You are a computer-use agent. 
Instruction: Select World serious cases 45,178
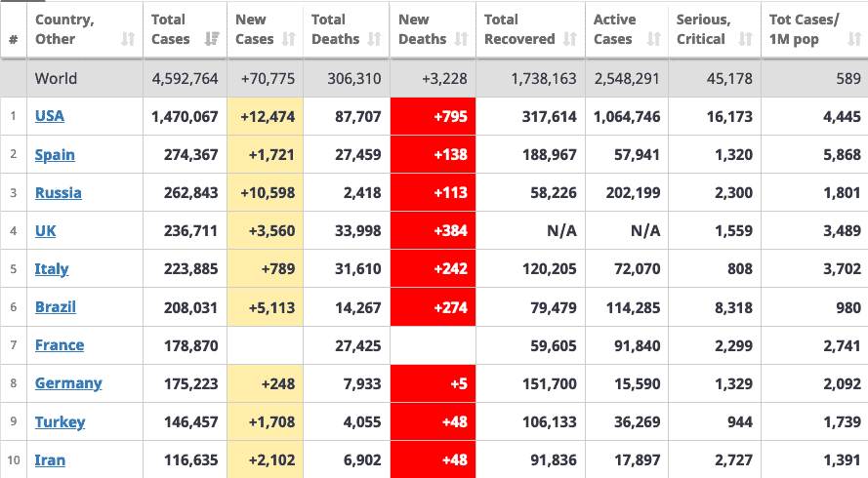729,79
